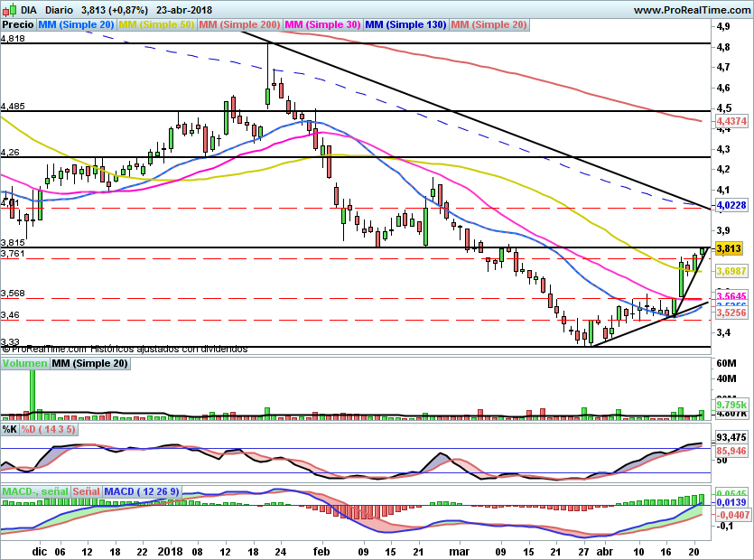This screenshot has width=754, height=560.
Task: Click the volume MM (Simple 20) label
Action: click(x=89, y=363)
